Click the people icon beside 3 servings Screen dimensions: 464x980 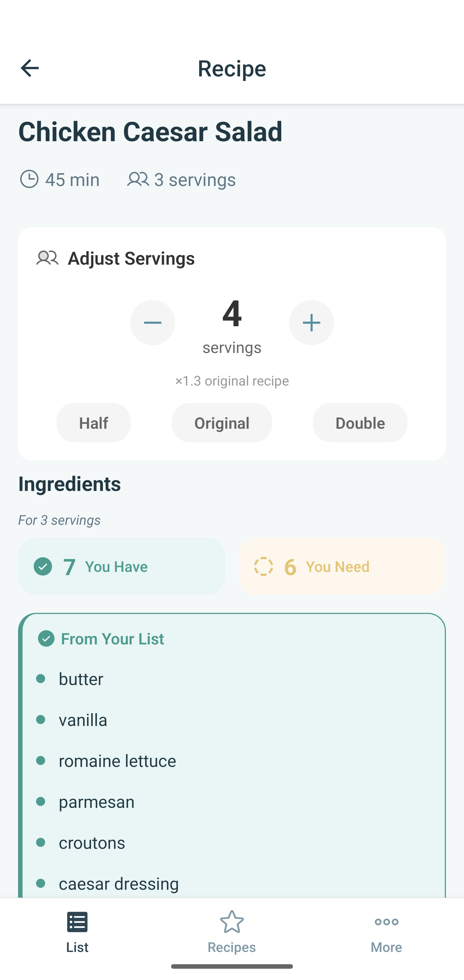(x=139, y=179)
